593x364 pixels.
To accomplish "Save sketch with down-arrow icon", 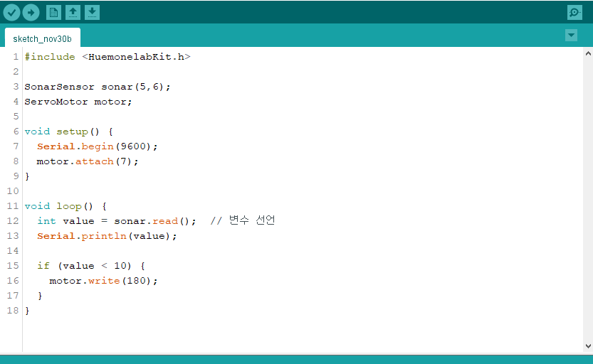I will 92,13.
